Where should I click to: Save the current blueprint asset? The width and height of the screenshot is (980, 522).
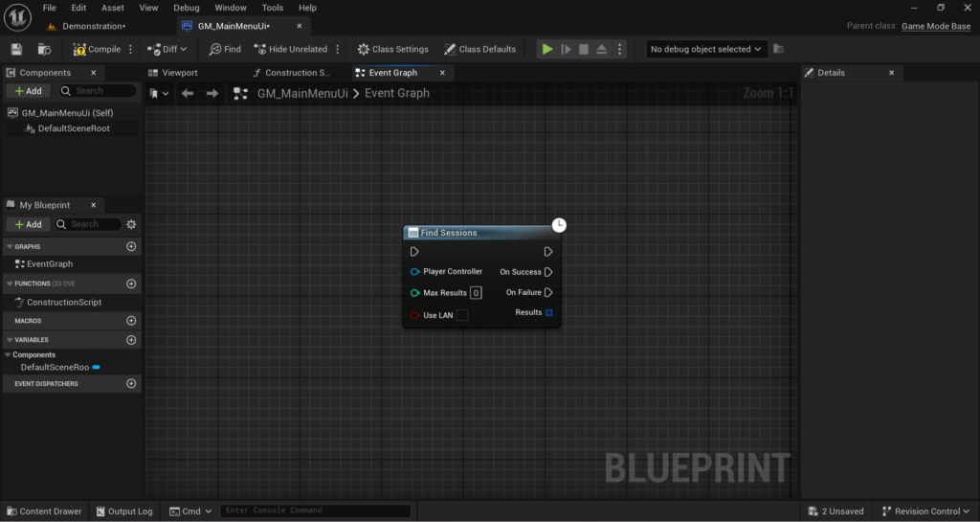[17, 50]
